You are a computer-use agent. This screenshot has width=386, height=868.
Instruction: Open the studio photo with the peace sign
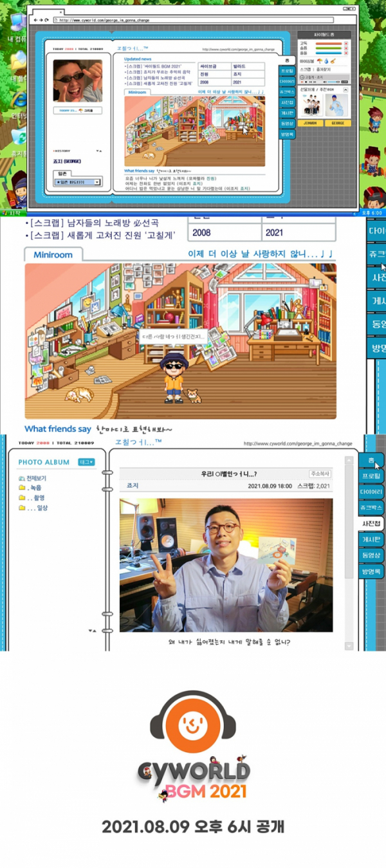point(226,565)
